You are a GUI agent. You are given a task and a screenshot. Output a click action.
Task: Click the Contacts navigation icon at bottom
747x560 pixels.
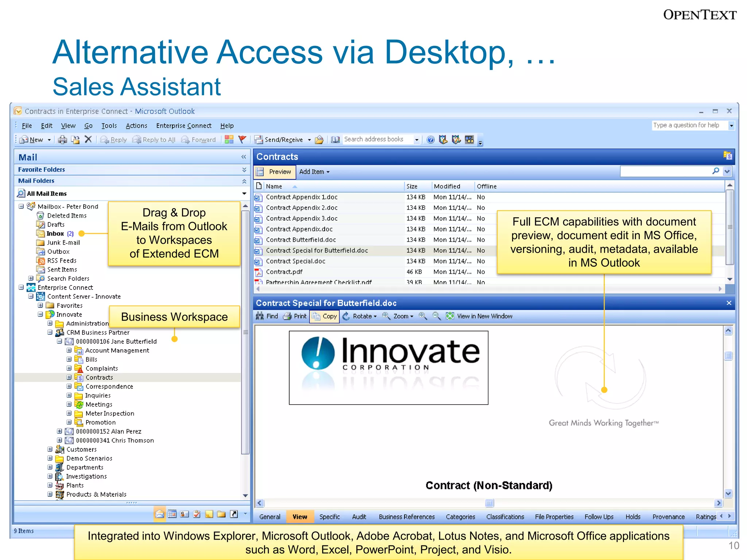(x=185, y=514)
